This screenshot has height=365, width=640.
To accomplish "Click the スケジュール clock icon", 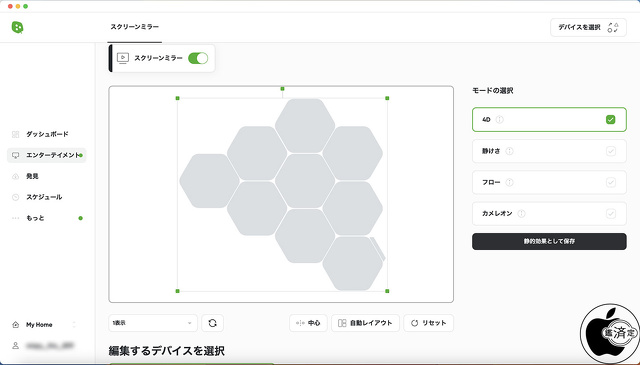I will (x=16, y=197).
